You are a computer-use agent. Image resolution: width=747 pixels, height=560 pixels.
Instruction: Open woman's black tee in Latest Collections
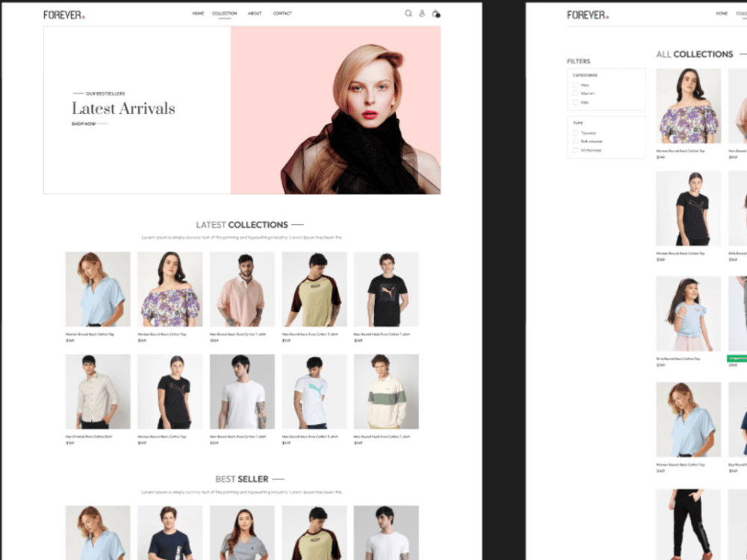pyautogui.click(x=170, y=391)
